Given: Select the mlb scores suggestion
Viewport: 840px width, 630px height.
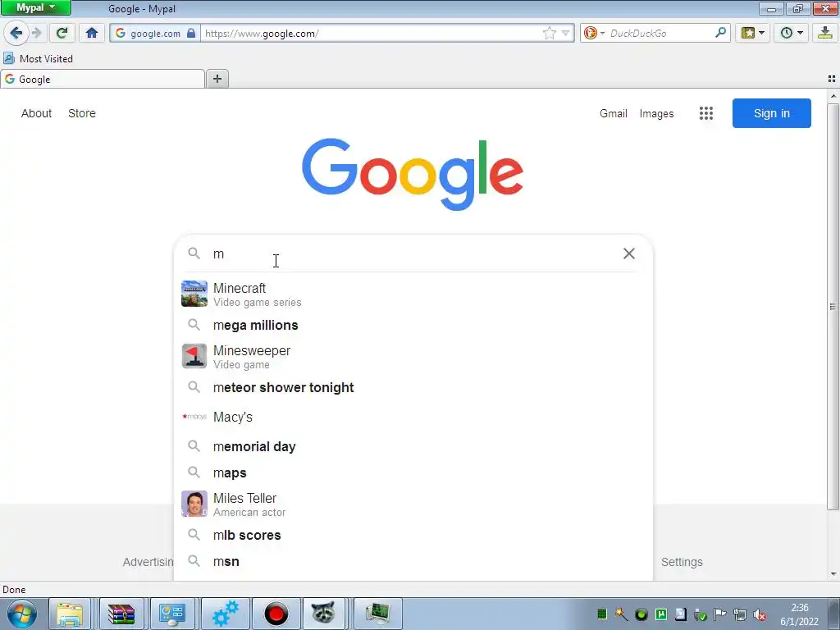Looking at the screenshot, I should [413, 535].
